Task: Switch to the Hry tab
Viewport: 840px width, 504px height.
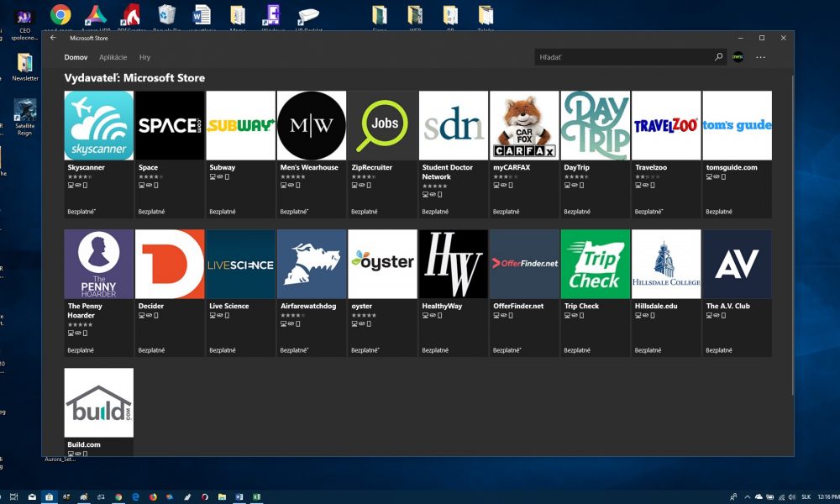Action: (144, 57)
